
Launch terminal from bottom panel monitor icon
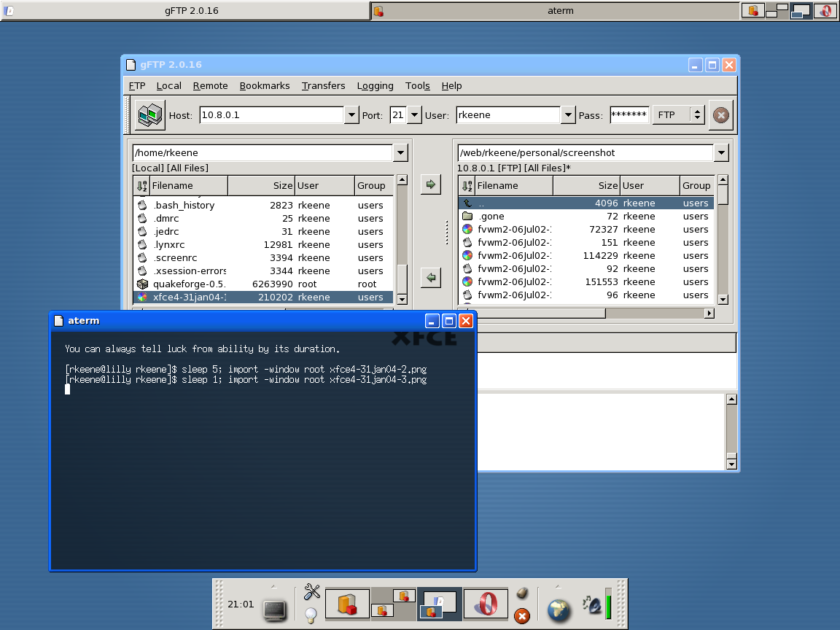pos(275,610)
